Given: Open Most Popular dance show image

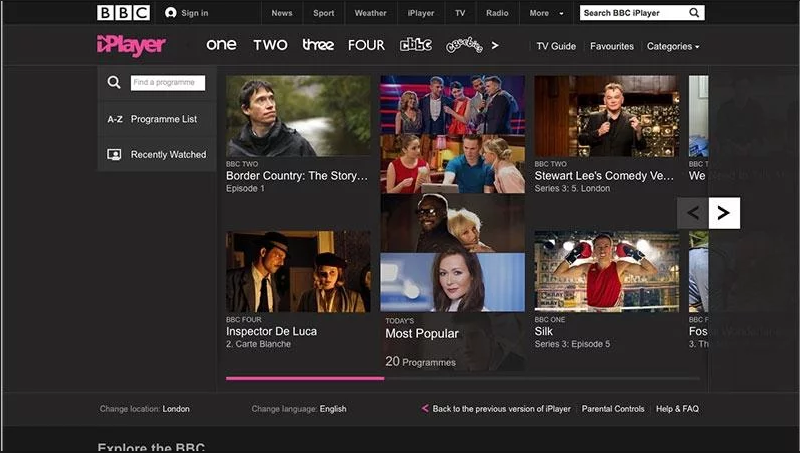Looking at the screenshot, I should (453, 105).
